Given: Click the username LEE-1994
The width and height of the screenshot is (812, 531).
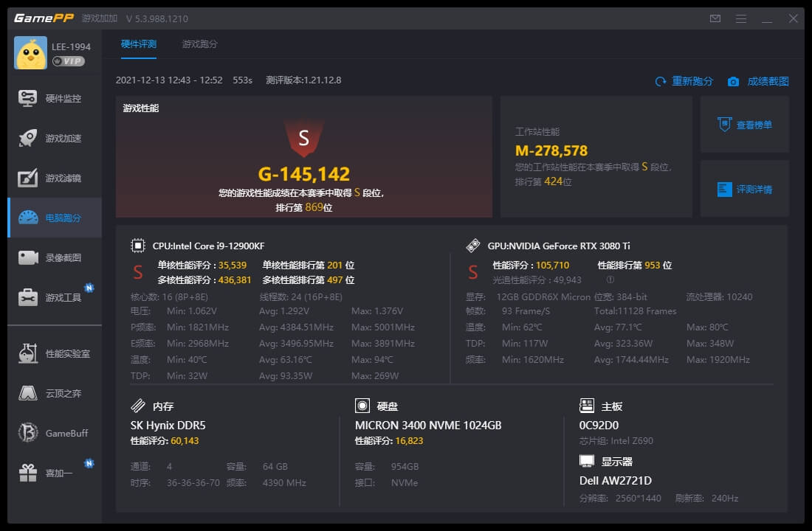Looking at the screenshot, I should (x=71, y=46).
